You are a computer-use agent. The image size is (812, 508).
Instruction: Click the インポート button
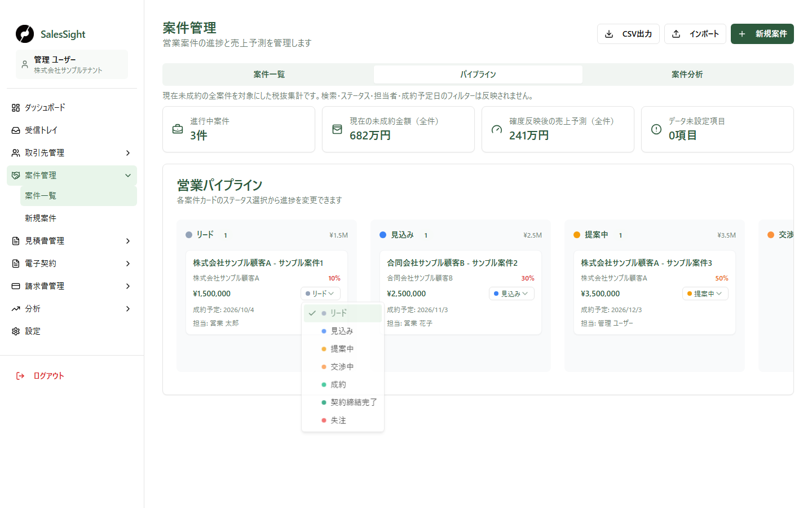pos(695,34)
